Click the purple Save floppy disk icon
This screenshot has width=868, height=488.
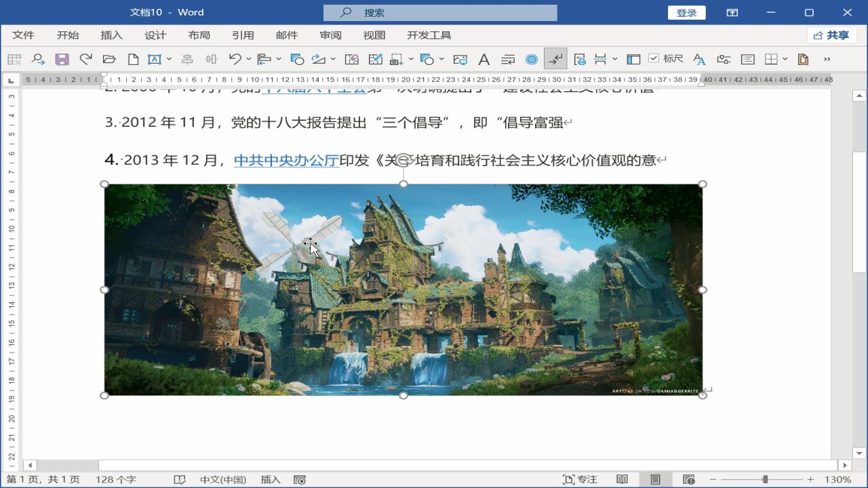pyautogui.click(x=62, y=60)
